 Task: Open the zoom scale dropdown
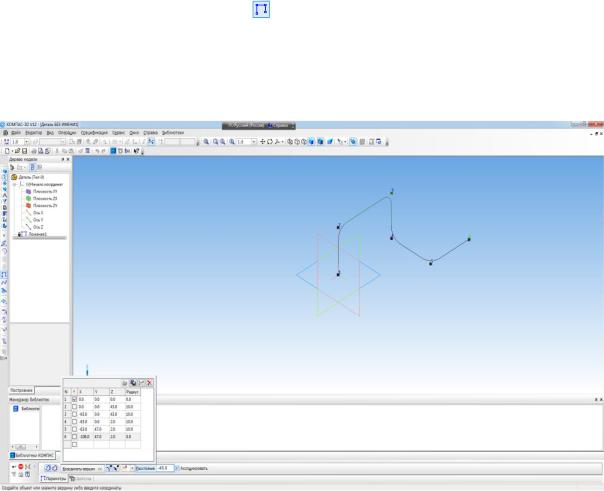point(253,142)
